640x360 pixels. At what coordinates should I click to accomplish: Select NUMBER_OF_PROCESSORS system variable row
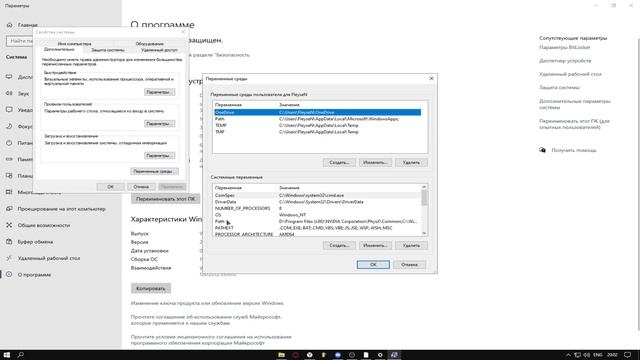click(317, 208)
